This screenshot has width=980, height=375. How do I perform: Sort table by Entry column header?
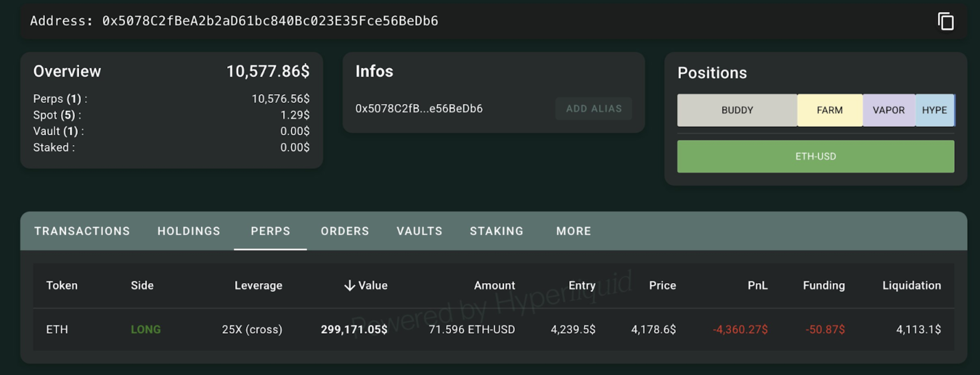click(x=582, y=285)
